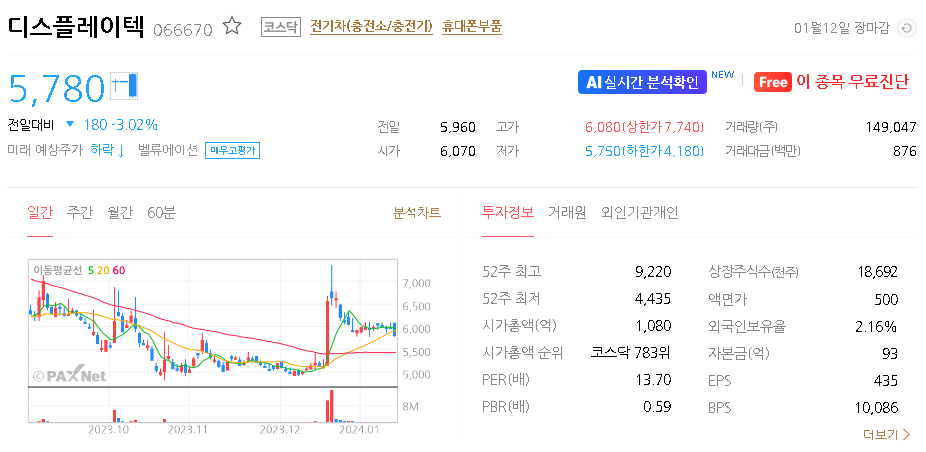Click 고가 value 6,080(상한가 7,740)
This screenshot has width=926, height=452.
point(645,127)
